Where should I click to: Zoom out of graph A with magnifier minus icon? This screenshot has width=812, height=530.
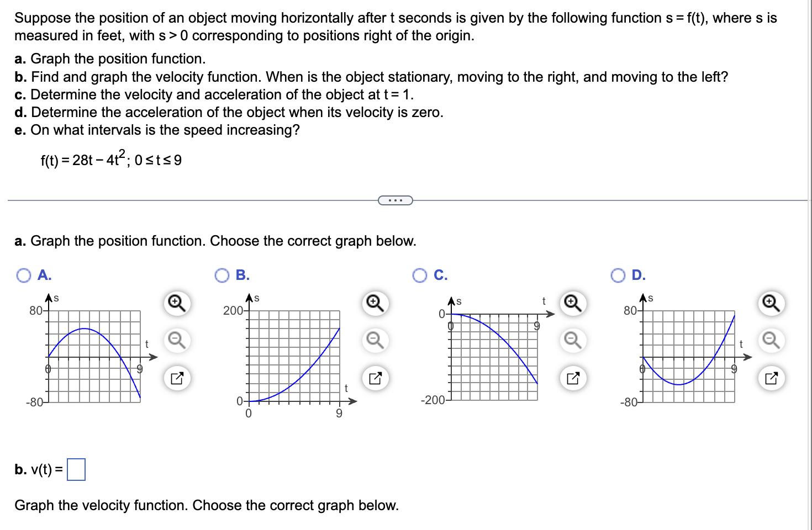point(176,341)
